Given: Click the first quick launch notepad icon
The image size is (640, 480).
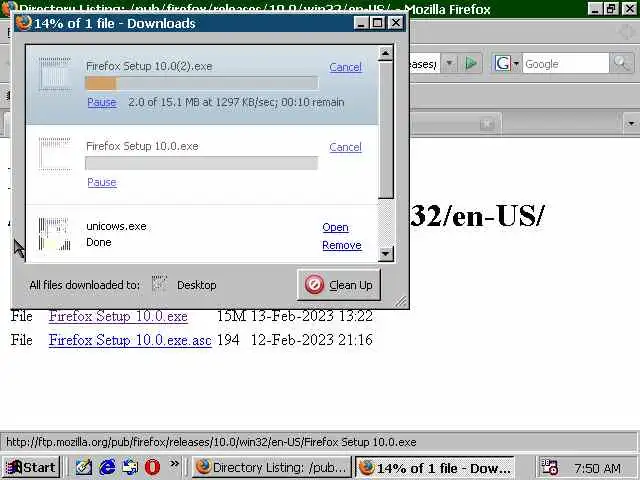Looking at the screenshot, I should coord(84,467).
